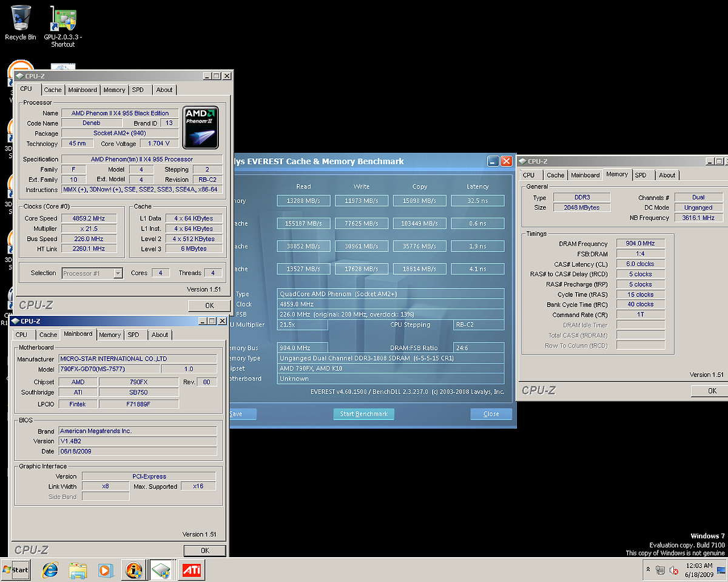Launch the GPU-Z.0.3.3 shortcut on desktop
Screen dimensions: 728x582
[63, 27]
